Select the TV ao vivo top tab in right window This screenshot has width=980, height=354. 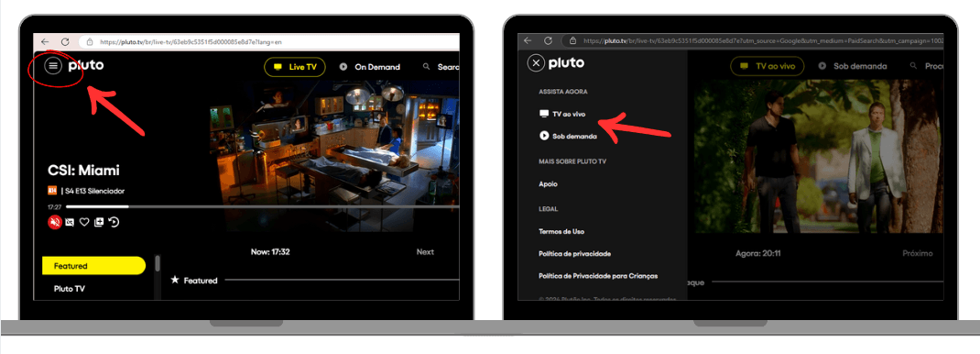coord(767,66)
